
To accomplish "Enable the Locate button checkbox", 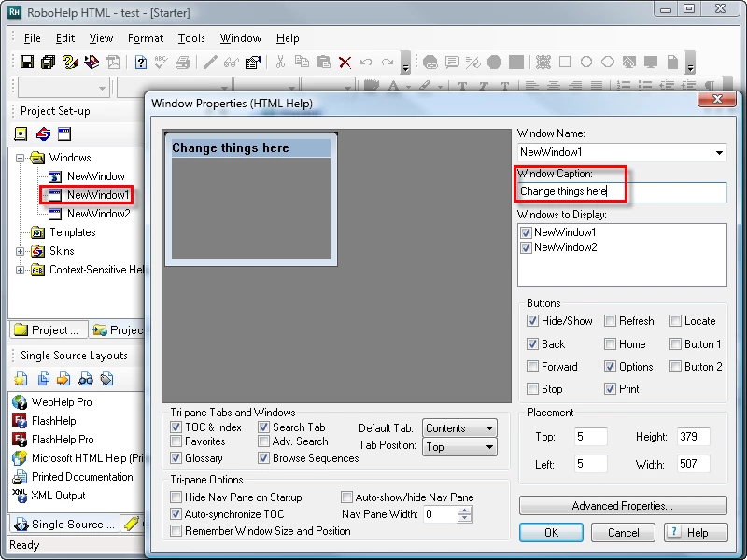I will [675, 320].
